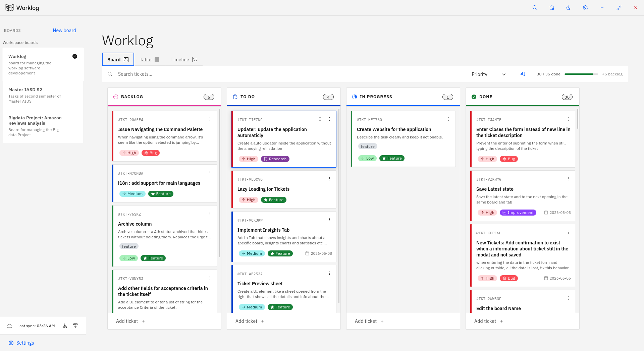This screenshot has height=351, width=644.
Task: Add ticket to In Progress column
Action: [x=369, y=321]
